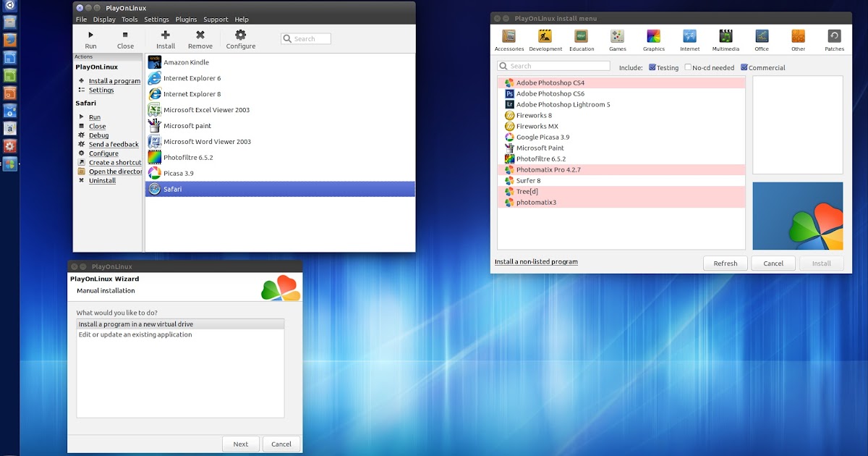The height and width of the screenshot is (456, 868).
Task: Toggle the No-cd needed checkbox
Action: [688, 67]
